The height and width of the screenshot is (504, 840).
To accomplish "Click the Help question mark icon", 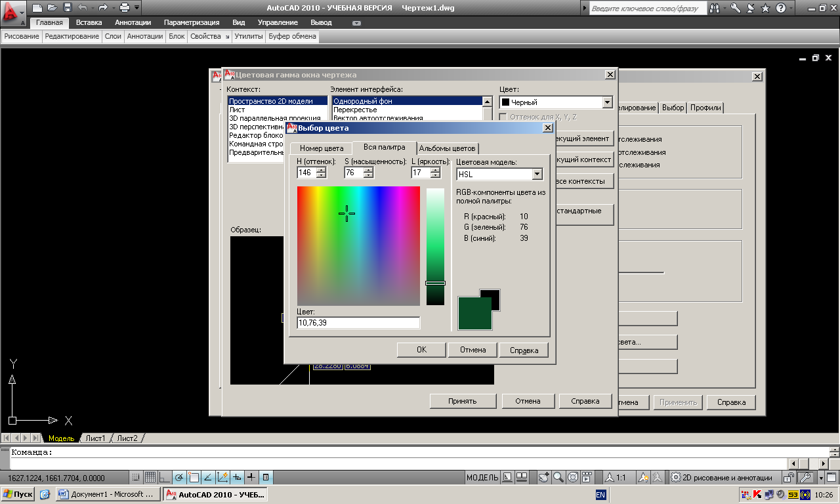I will 780,9.
